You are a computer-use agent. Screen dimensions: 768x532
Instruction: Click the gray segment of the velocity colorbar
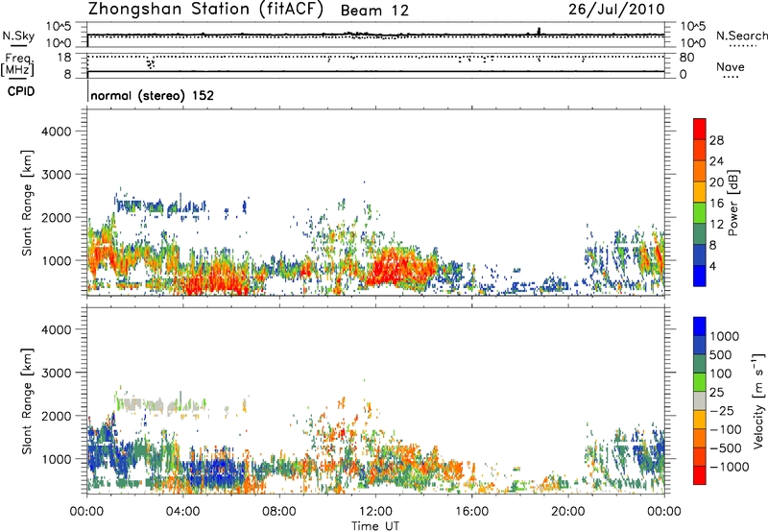700,400
